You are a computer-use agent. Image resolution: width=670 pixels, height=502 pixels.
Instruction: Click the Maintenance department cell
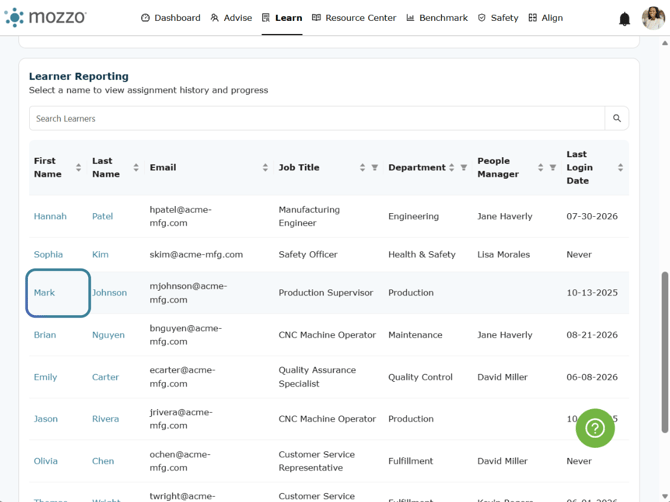pyautogui.click(x=415, y=335)
